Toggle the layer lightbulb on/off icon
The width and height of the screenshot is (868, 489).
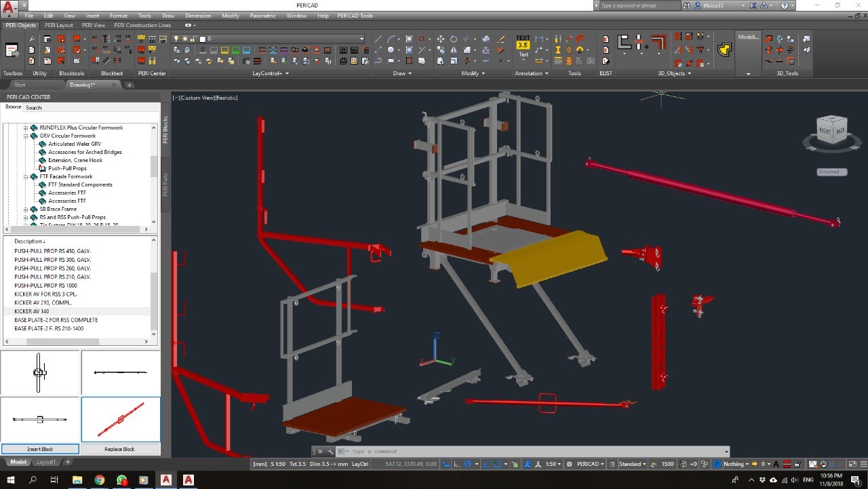[x=176, y=39]
